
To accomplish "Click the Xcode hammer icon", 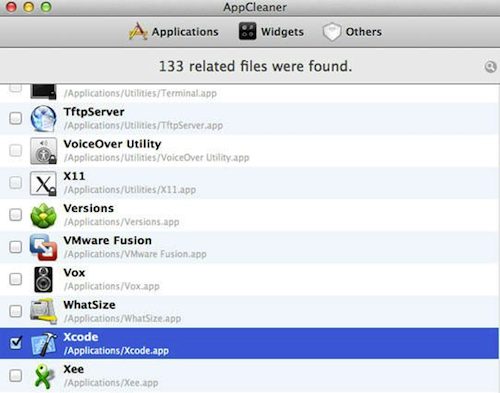I will point(43,344).
